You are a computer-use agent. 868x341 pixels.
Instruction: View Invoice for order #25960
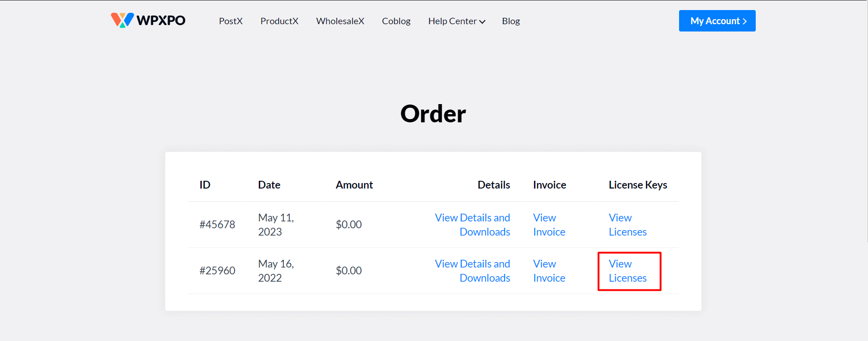tap(549, 271)
